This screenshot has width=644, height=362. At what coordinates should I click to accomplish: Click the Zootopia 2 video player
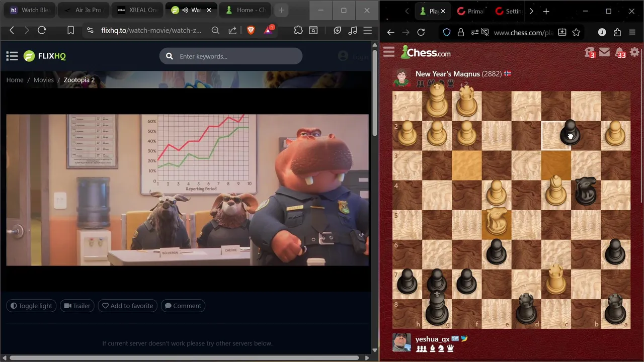tap(187, 190)
